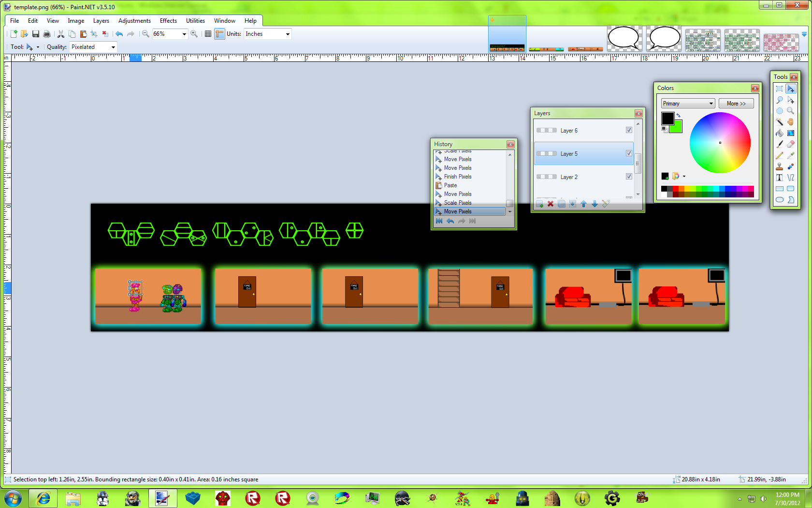Swap primary and secondary colors
This screenshot has width=812, height=508.
pos(679,115)
